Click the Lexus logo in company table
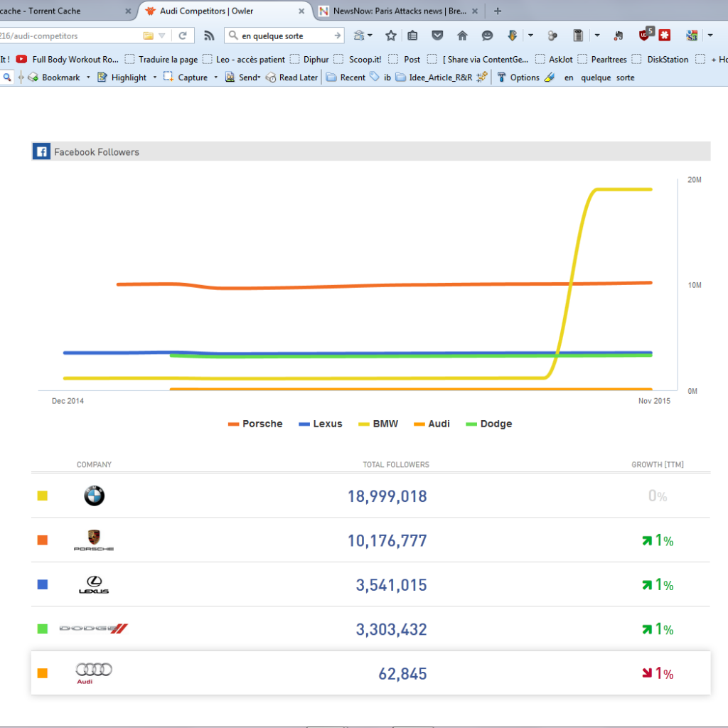Image resolution: width=728 pixels, height=728 pixels. [x=94, y=584]
